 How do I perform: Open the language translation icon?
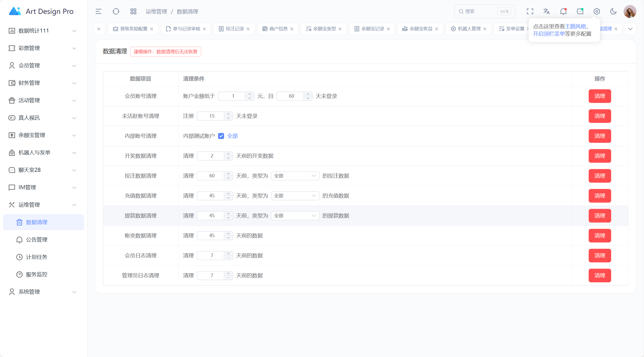[546, 11]
